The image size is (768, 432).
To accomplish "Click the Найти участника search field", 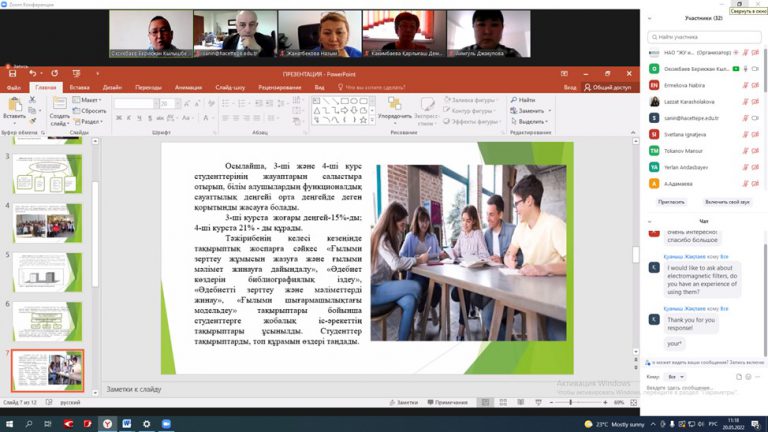I will [705, 36].
